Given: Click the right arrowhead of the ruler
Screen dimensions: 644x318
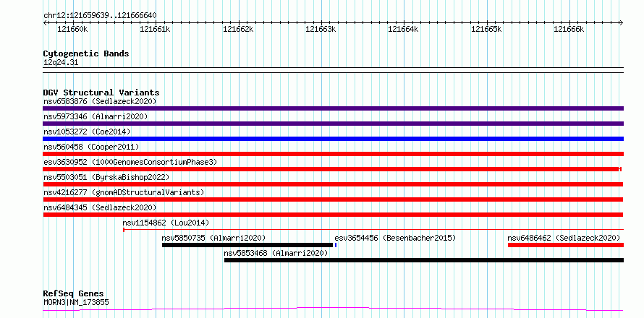Looking at the screenshot, I should 622,23.
